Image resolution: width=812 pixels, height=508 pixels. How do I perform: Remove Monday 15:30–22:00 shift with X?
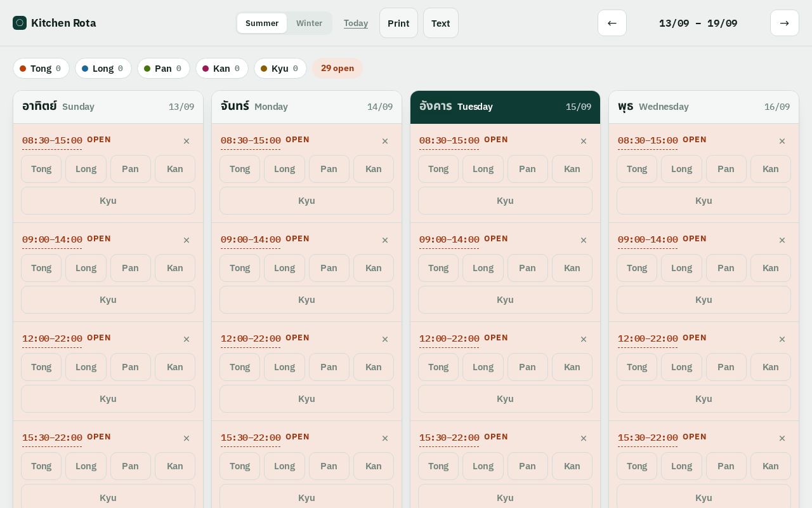[385, 438]
